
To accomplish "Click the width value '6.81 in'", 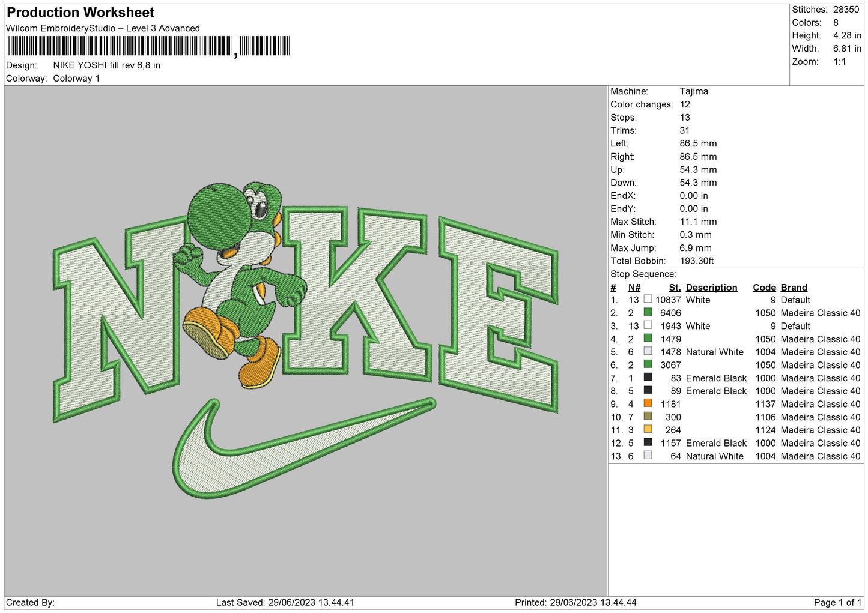I will pos(847,49).
